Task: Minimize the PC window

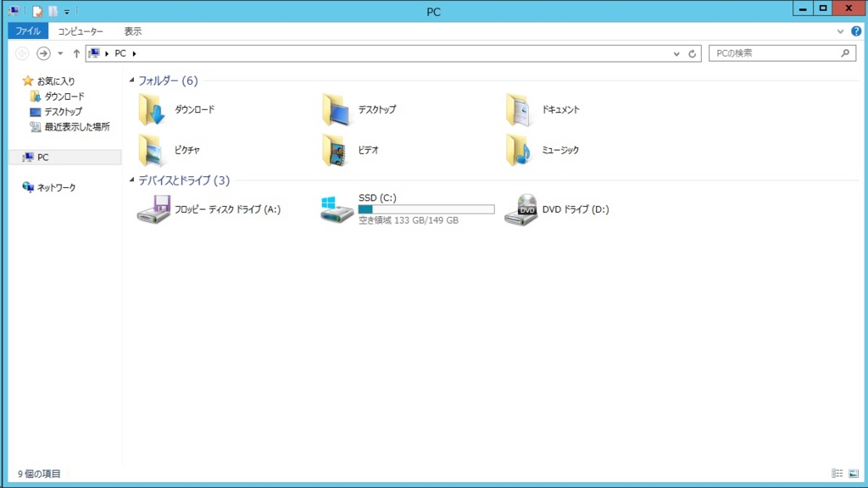Action: click(803, 8)
